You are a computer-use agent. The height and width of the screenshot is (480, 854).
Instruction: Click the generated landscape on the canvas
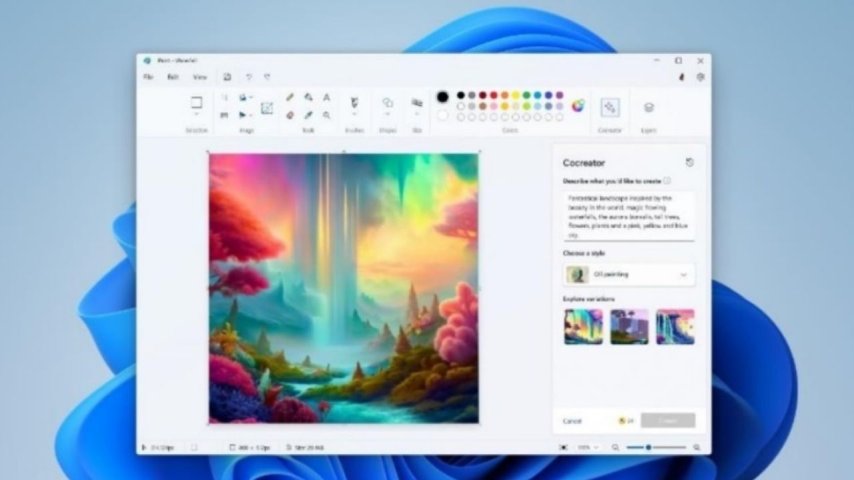coord(344,288)
